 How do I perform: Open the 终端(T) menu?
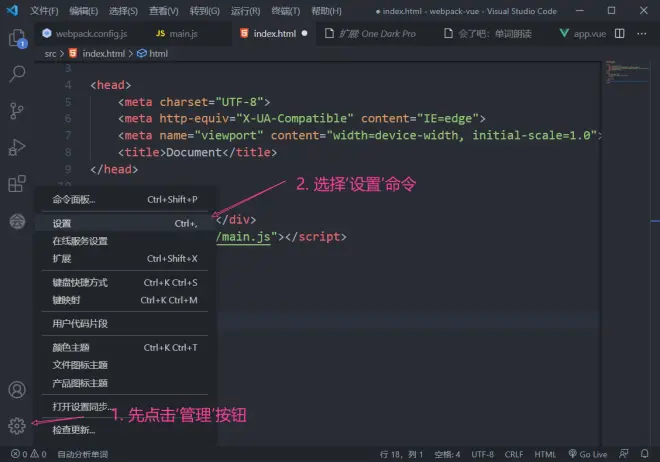[x=286, y=11]
